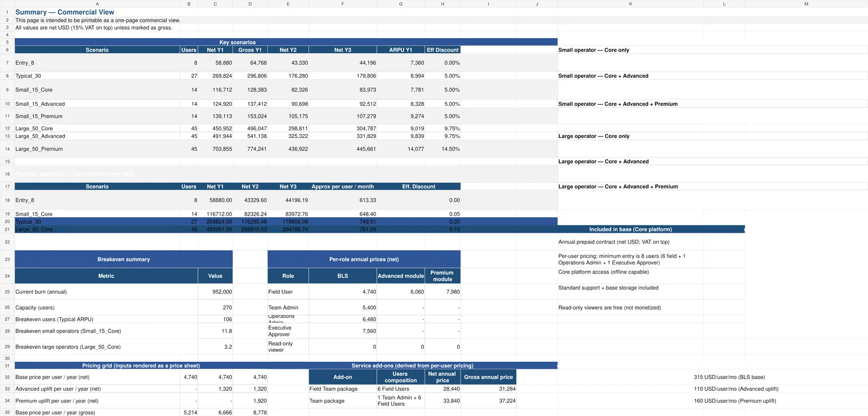Select the 'Eff Discount' header cell
Viewport: 868px width, 416px height.
[443, 50]
